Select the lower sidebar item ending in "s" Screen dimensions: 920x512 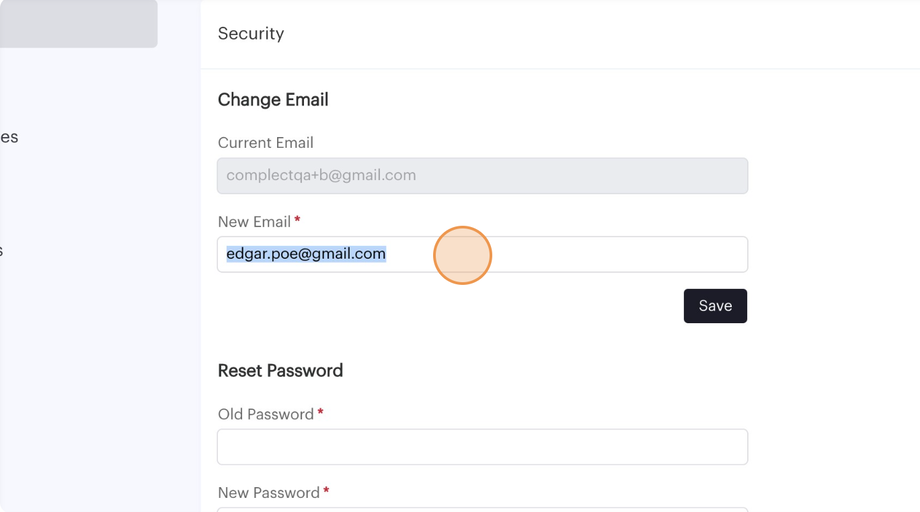[x=2, y=251]
